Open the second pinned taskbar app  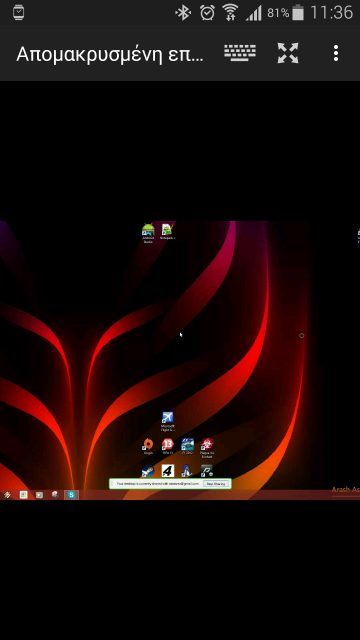click(39, 495)
